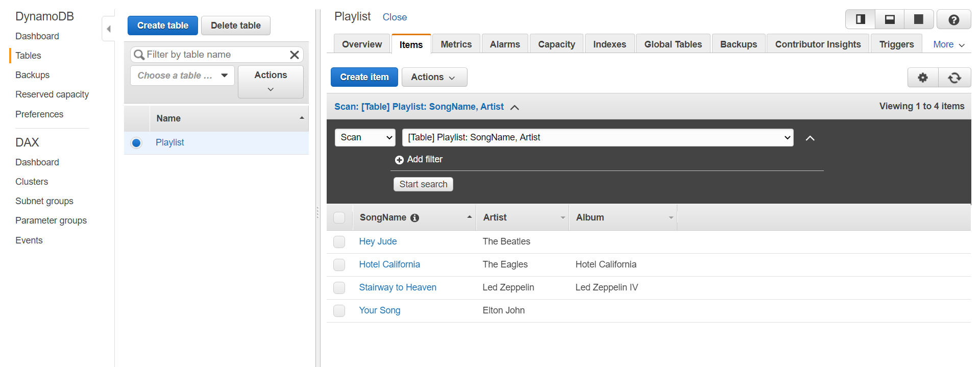Open the table/index selection dropdown

pos(598,137)
